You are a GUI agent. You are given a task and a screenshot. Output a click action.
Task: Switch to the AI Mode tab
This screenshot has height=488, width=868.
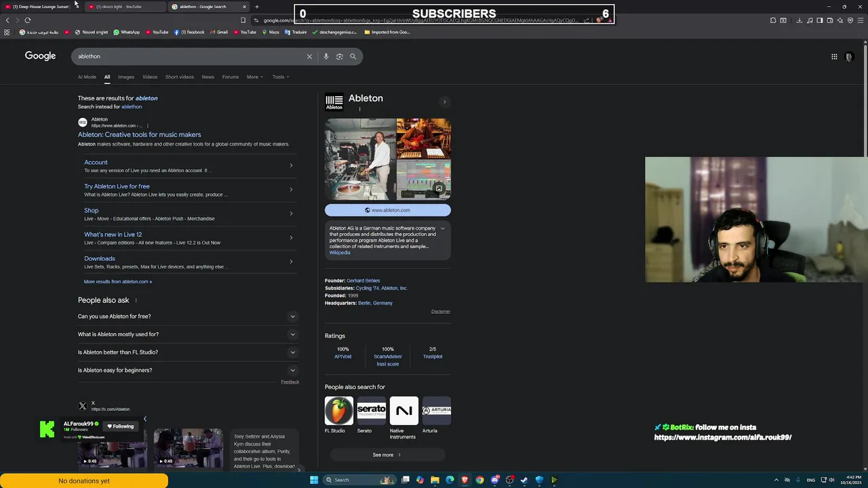87,77
